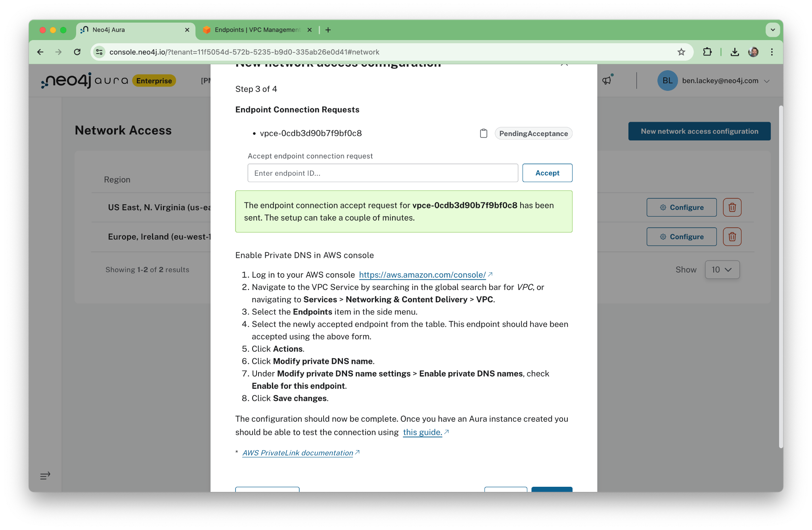Open the Chrome three-dot menu

point(772,52)
